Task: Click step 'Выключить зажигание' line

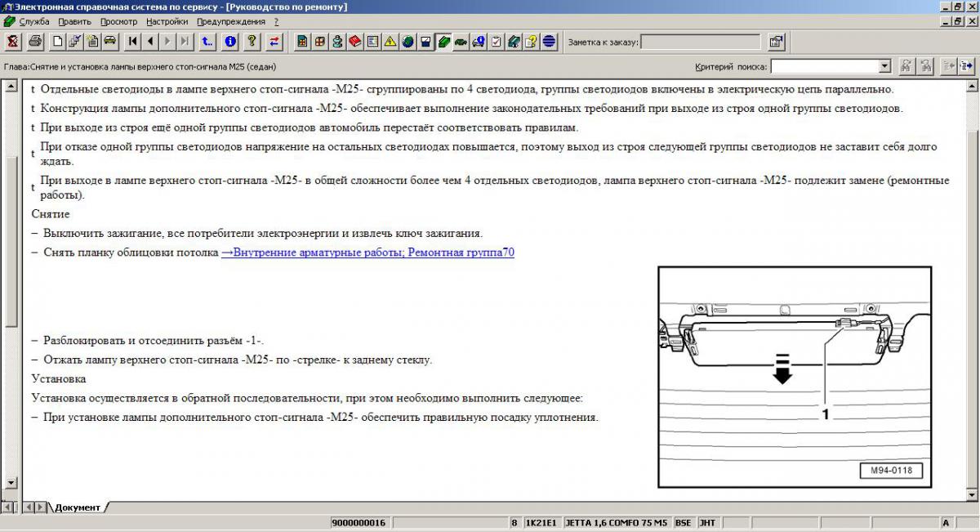Action: pos(263,234)
